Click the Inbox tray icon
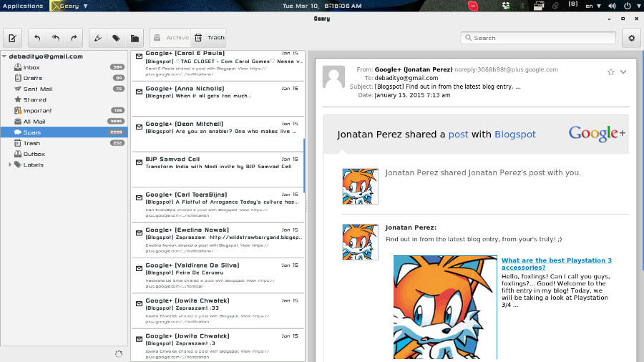644x362 pixels. click(18, 67)
